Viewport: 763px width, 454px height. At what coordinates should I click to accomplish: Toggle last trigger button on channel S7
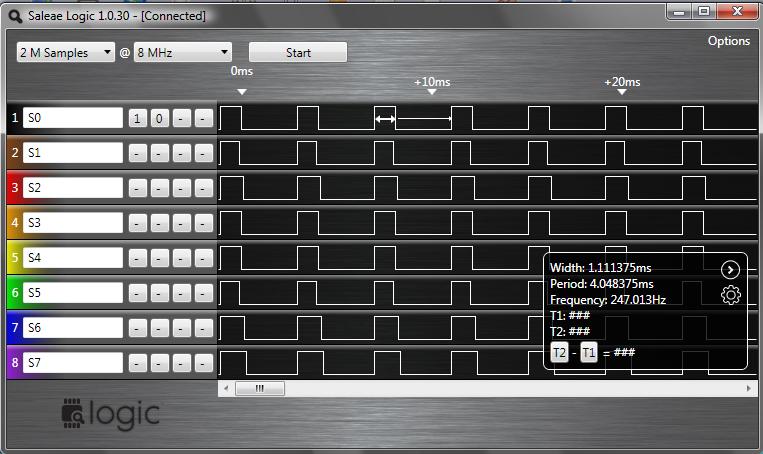[x=204, y=362]
